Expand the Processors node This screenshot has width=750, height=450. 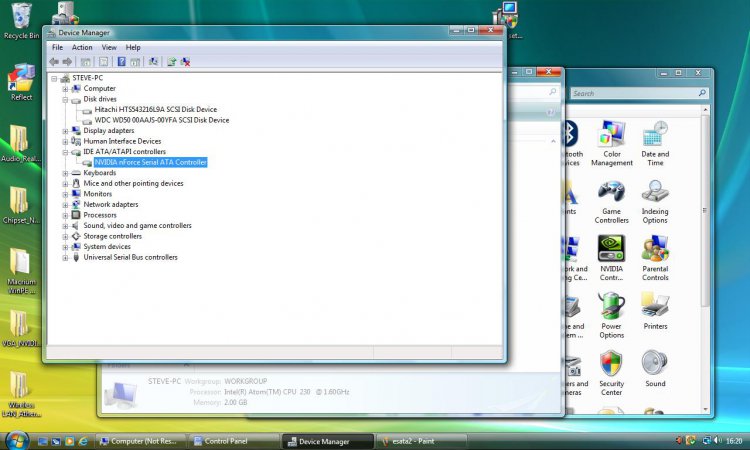pos(65,215)
